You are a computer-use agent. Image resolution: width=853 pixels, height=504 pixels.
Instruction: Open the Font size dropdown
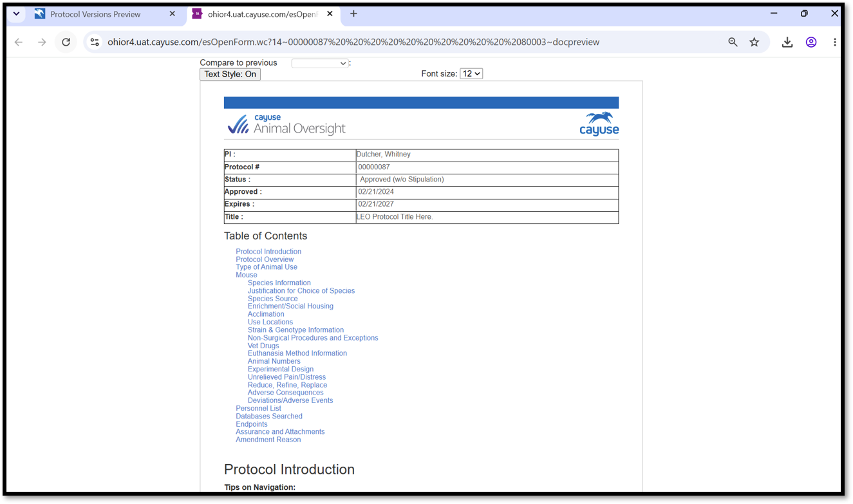coord(471,74)
